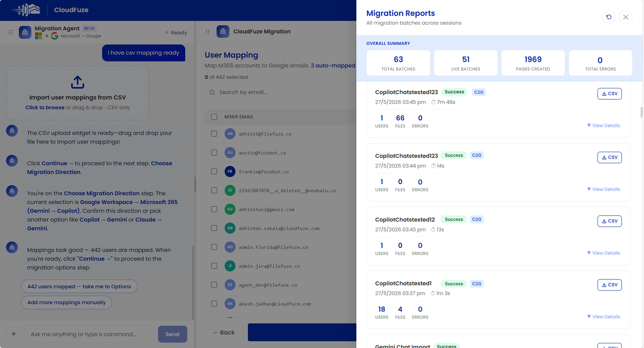Download CSV for the 03:45 pm batch
The image size is (644, 348).
(610, 94)
